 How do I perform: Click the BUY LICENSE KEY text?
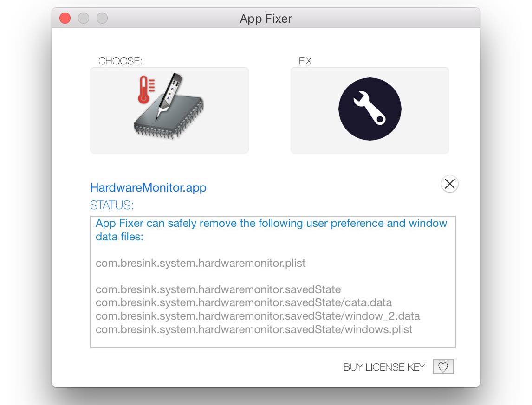pyautogui.click(x=384, y=366)
